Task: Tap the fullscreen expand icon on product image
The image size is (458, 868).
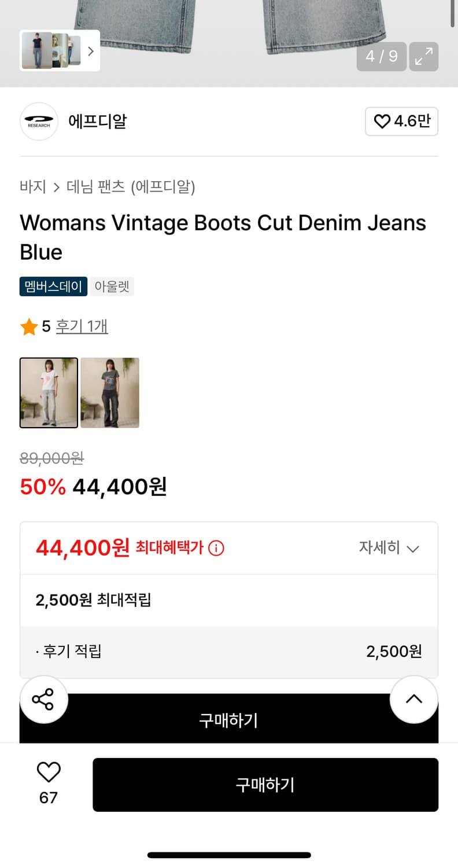Action: click(424, 56)
